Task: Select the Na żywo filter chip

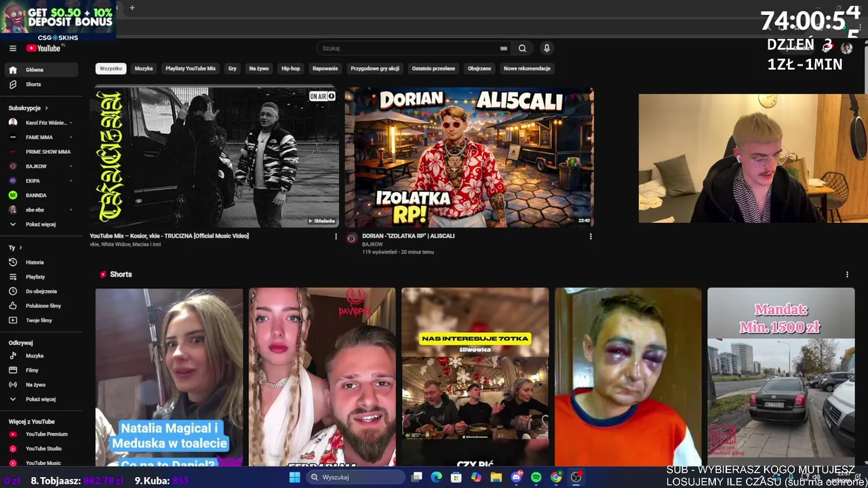Action: pos(259,68)
